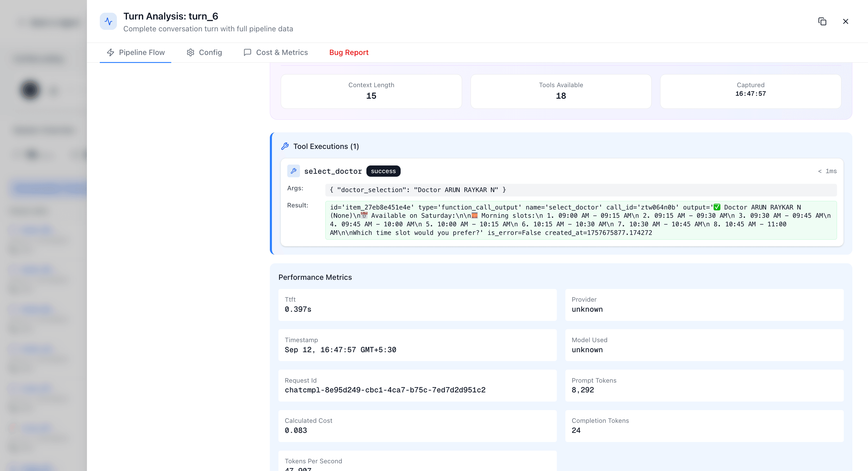The image size is (868, 471).
Task: Click the chat bubble icon in Cost & Metrics tab
Action: [x=248, y=52]
